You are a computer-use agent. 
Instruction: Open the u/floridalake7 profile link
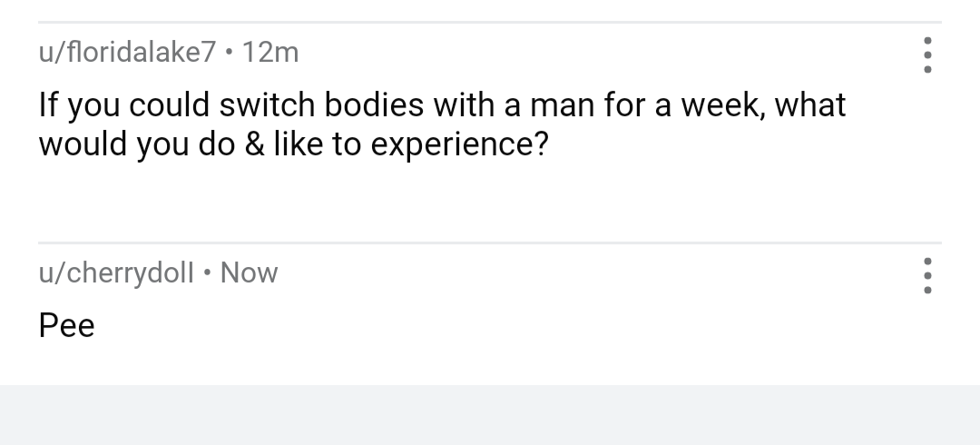127,53
